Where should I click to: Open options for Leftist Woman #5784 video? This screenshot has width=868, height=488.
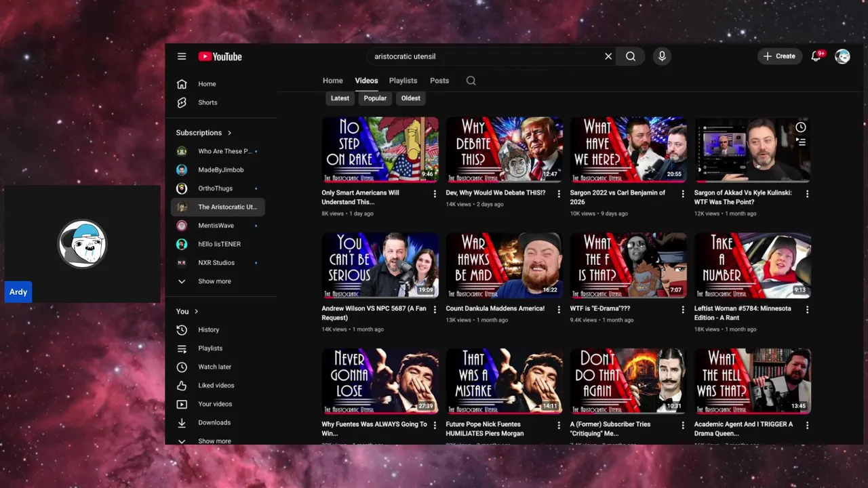click(807, 309)
